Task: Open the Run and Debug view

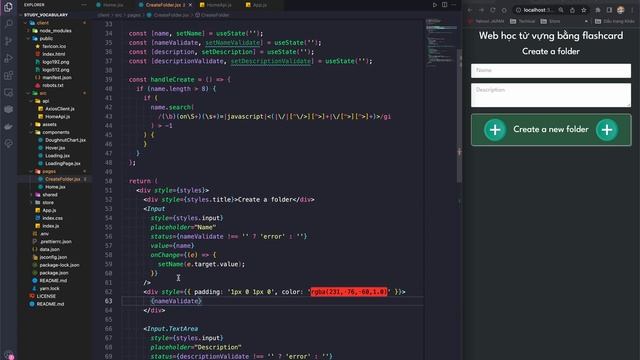Action: coord(8,58)
